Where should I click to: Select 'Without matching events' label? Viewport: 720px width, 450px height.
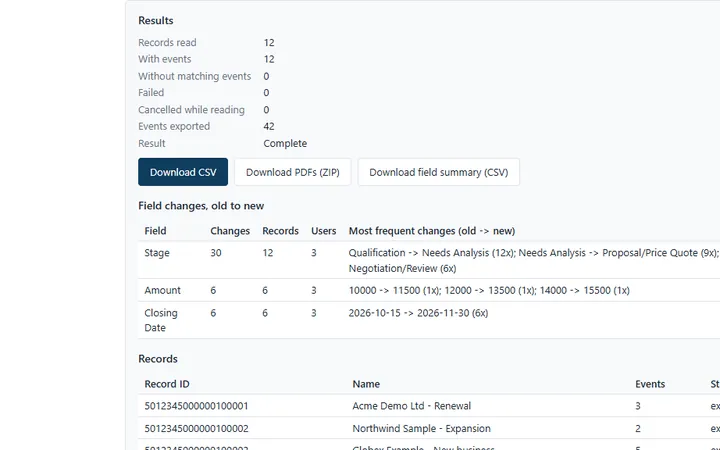[195, 76]
